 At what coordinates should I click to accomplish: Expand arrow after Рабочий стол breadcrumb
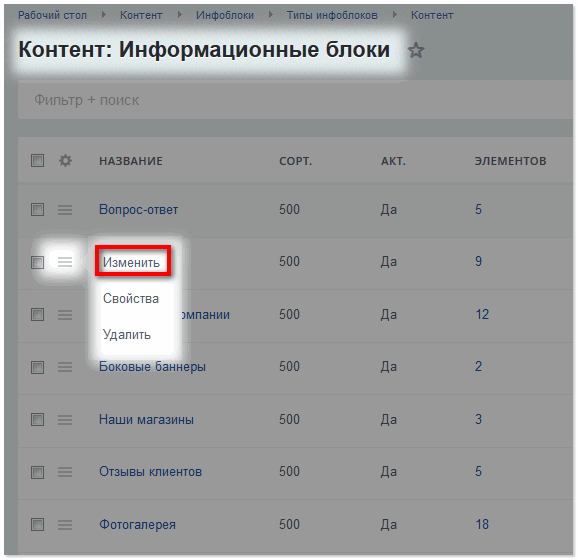(104, 15)
